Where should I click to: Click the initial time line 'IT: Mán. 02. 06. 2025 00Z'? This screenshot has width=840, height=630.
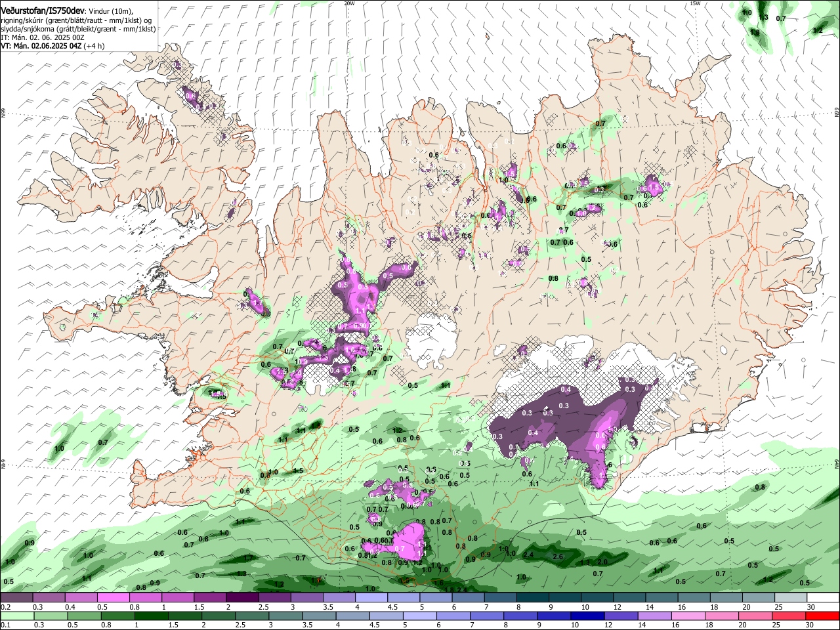pyautogui.click(x=43, y=38)
